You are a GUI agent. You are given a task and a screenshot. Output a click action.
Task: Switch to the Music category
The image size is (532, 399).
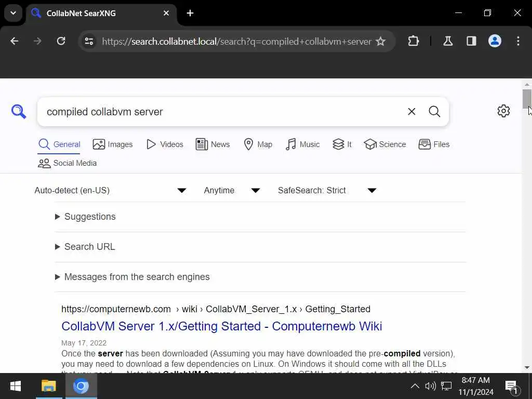(302, 144)
